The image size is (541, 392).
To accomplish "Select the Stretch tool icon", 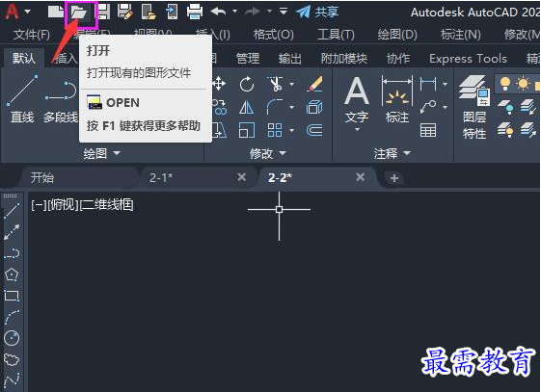I will pyautogui.click(x=220, y=130).
